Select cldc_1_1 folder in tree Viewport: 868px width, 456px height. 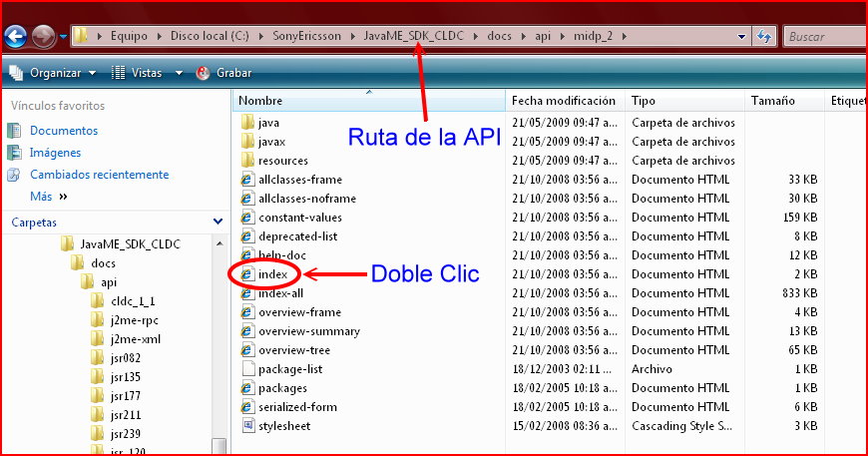point(133,301)
